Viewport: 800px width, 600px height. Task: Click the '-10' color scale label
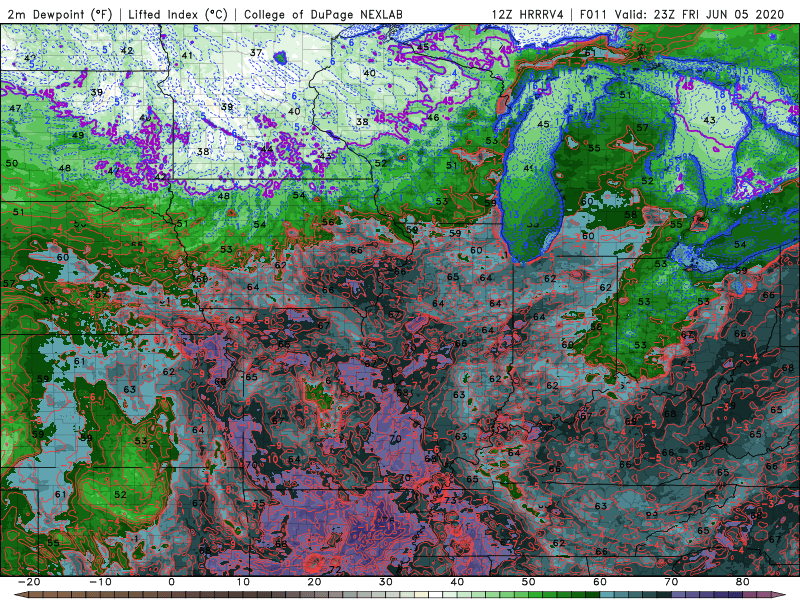100,582
